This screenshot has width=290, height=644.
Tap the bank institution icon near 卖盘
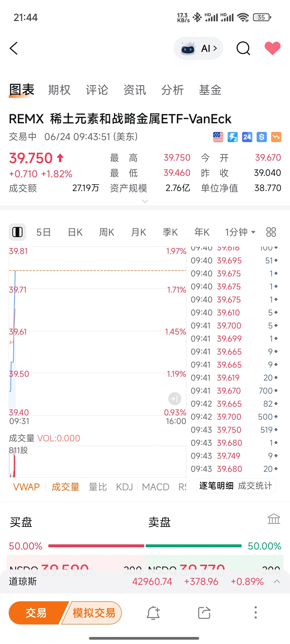click(x=274, y=519)
